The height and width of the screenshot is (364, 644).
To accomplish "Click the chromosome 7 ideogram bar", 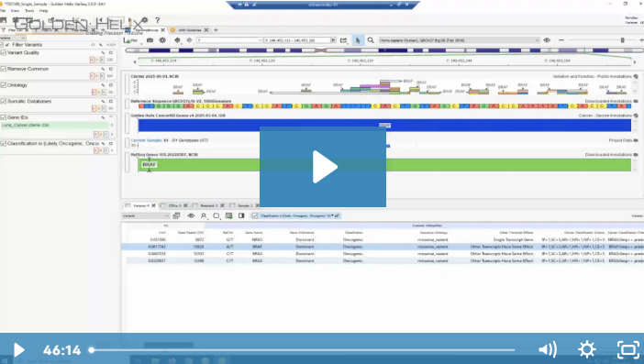I will pos(384,50).
